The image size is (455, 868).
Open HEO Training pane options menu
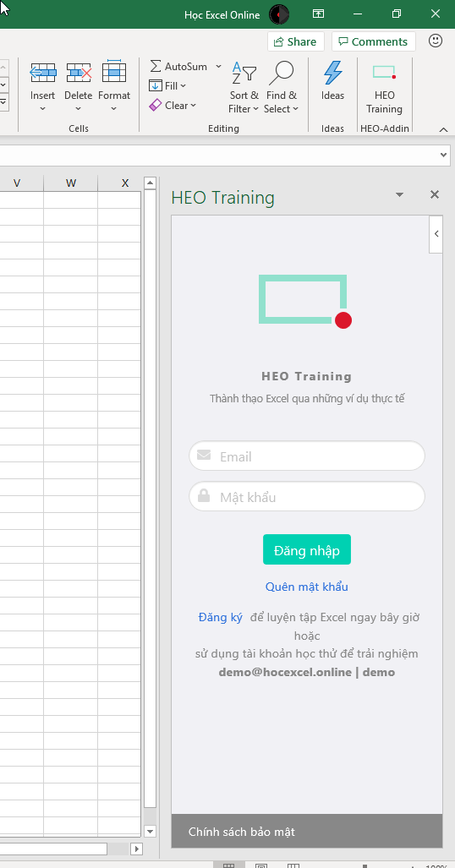pos(399,195)
